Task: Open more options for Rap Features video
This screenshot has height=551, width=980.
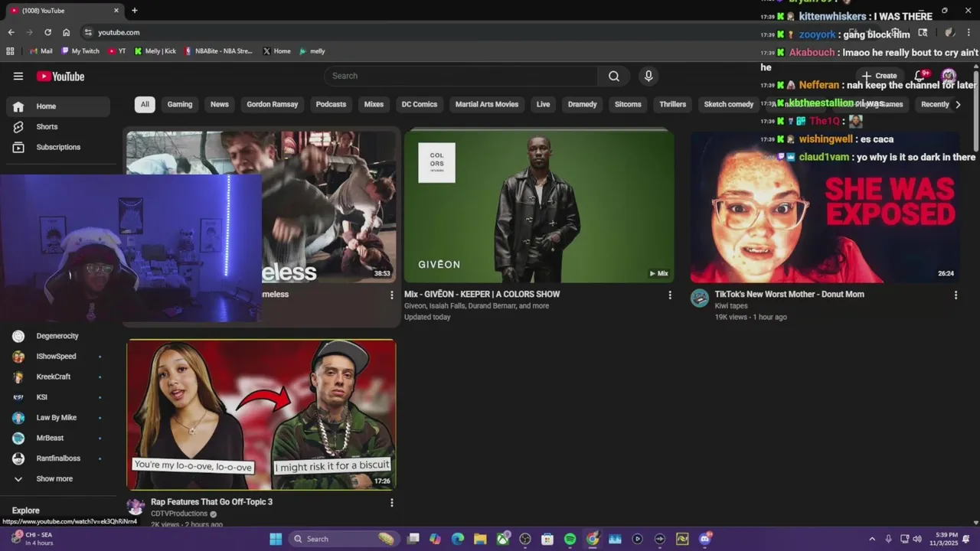Action: click(x=391, y=503)
